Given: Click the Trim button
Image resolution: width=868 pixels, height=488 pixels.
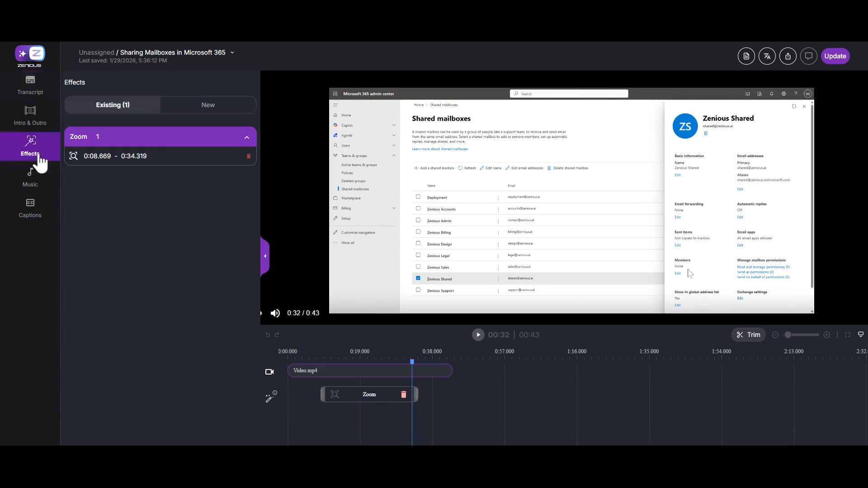Looking at the screenshot, I should (x=748, y=335).
